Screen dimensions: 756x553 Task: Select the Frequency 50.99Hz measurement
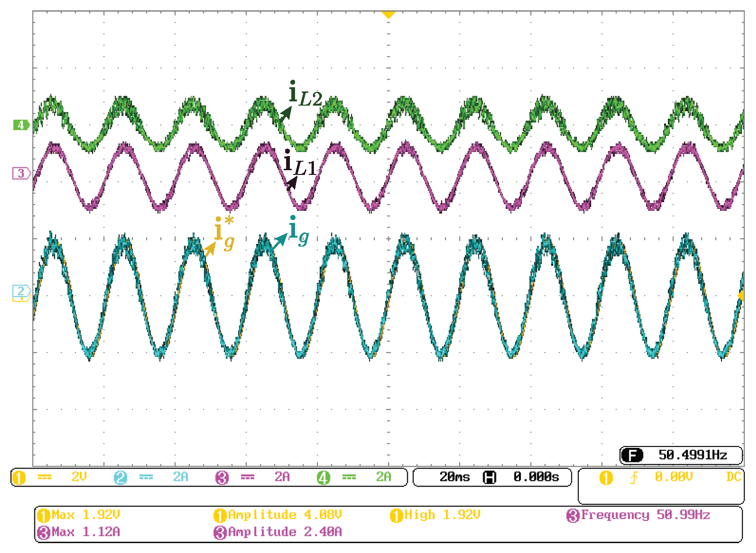point(639,515)
